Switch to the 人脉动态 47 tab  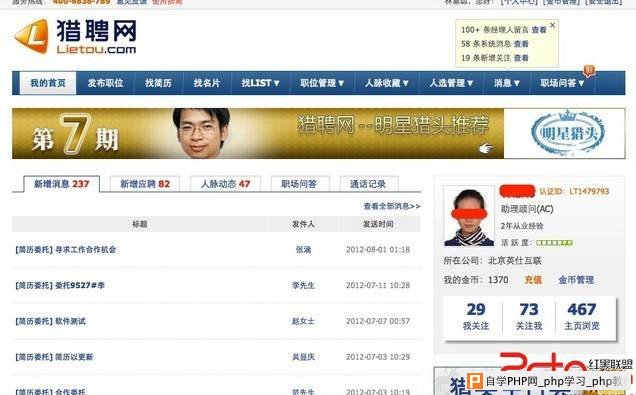click(x=225, y=184)
